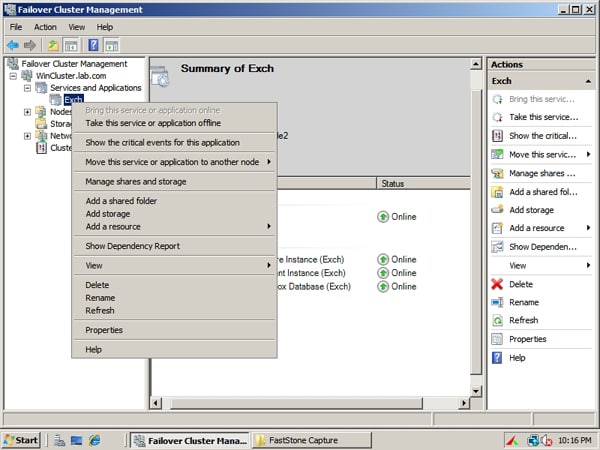
Task: Click the Start button
Action: 22,440
